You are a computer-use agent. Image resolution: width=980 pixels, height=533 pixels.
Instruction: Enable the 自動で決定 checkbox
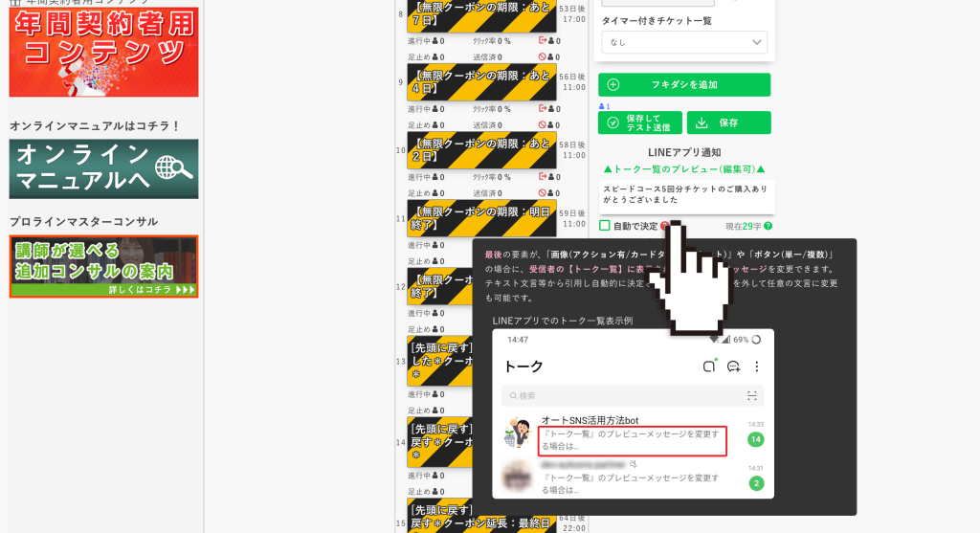[x=605, y=226]
